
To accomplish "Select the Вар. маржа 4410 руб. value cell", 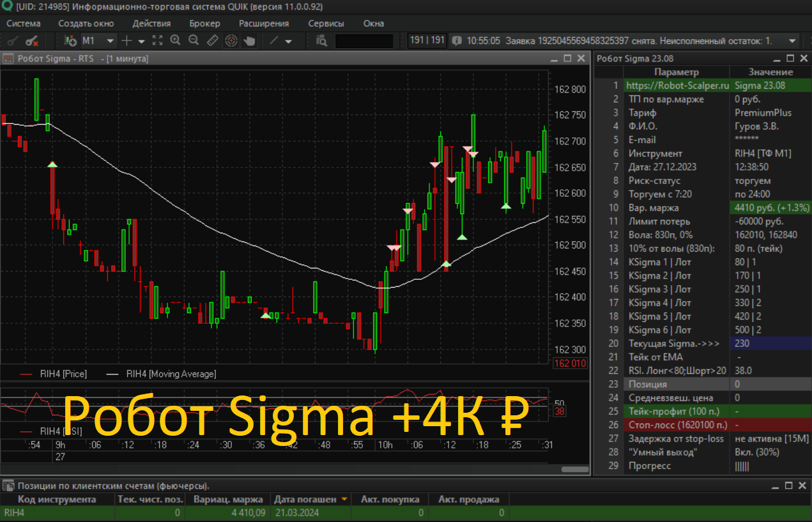I will tap(770, 208).
